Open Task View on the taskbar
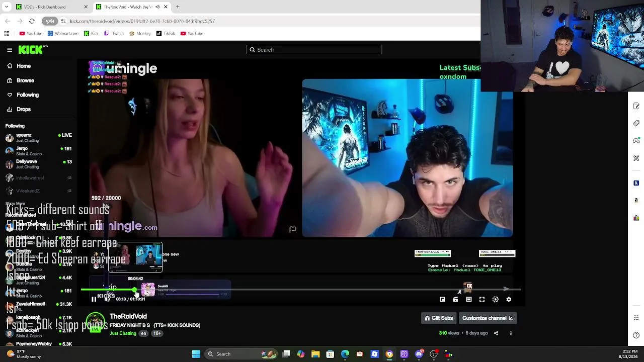The image size is (644, 362). click(286, 354)
